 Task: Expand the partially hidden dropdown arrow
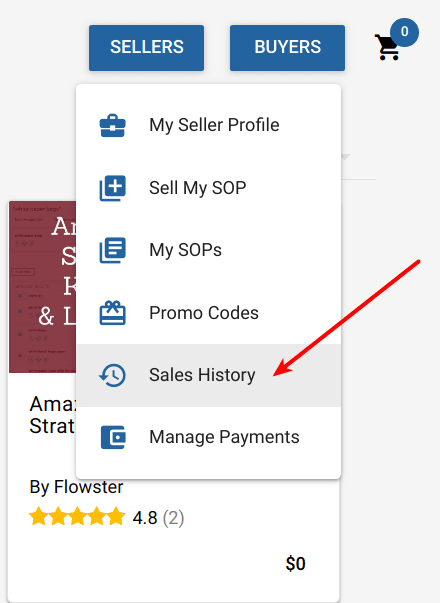345,157
